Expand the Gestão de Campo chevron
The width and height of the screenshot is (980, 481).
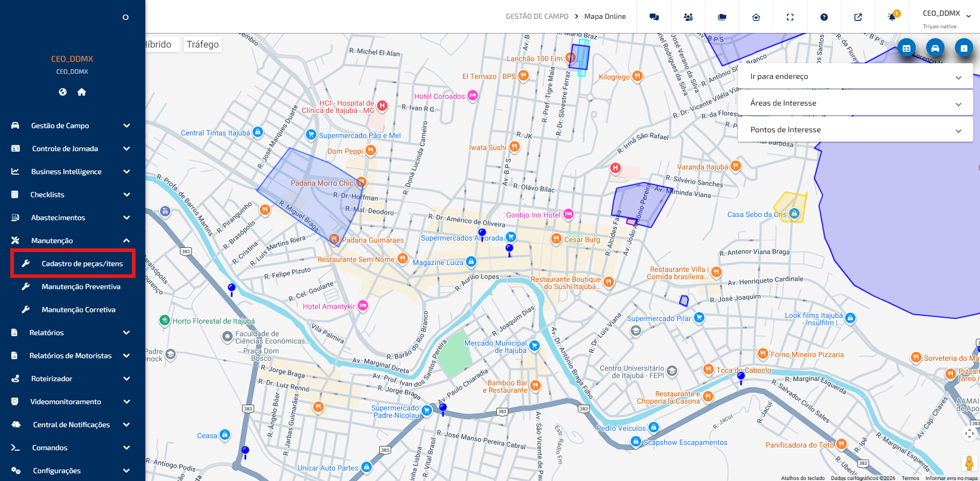point(127,125)
